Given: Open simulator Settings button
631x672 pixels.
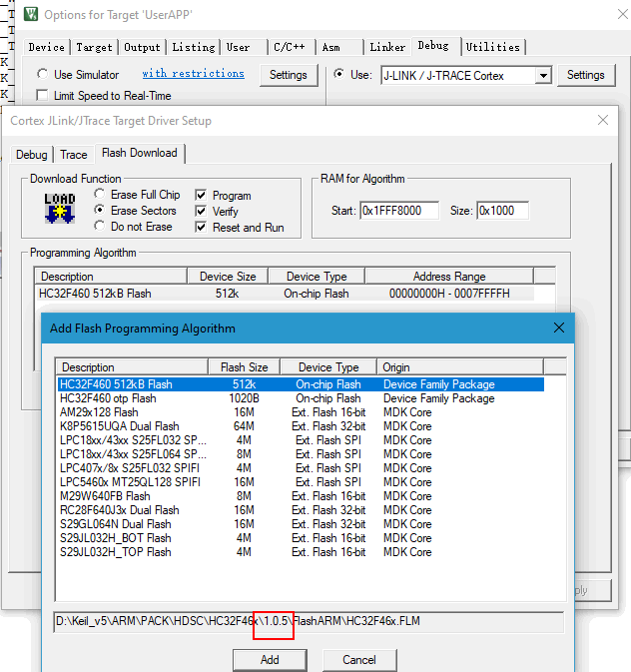Looking at the screenshot, I should point(289,75).
